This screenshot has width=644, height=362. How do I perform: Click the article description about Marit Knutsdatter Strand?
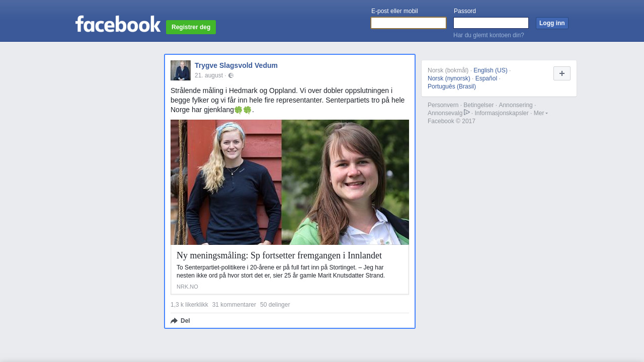pos(281,271)
